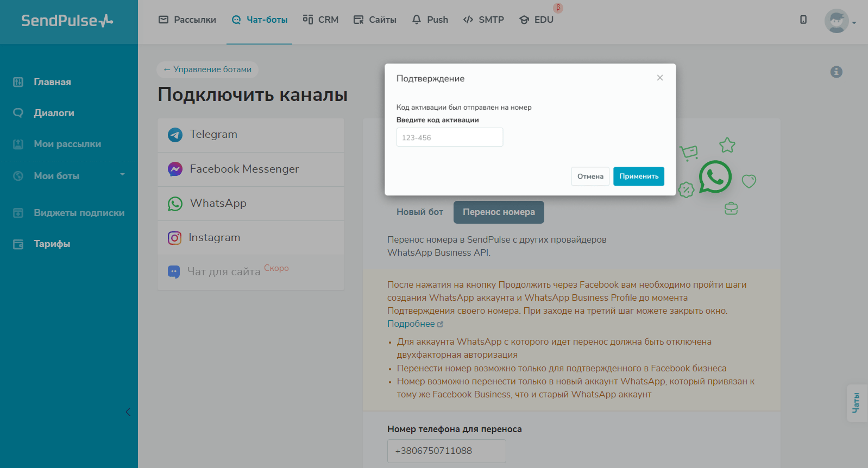This screenshot has width=868, height=468.
Task: Click the Instagram channel icon
Action: (x=174, y=238)
